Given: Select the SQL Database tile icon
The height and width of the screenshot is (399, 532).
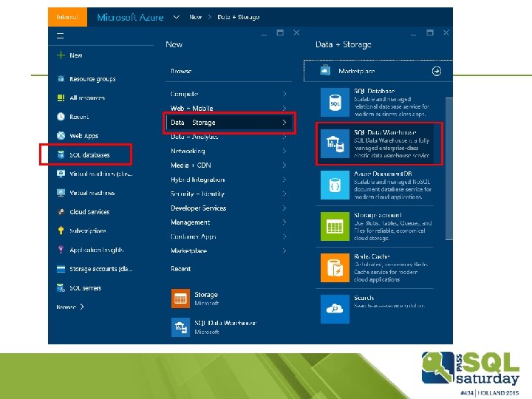Looking at the screenshot, I should tap(335, 102).
